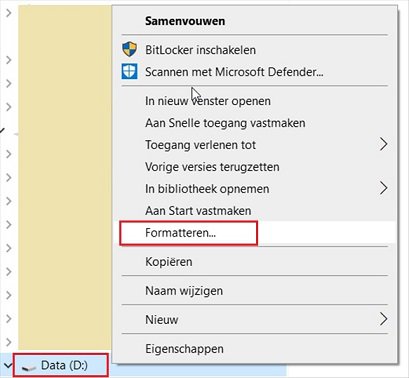Select Data (D:) in the navigation tree
This screenshot has width=409, height=378.
pos(61,366)
